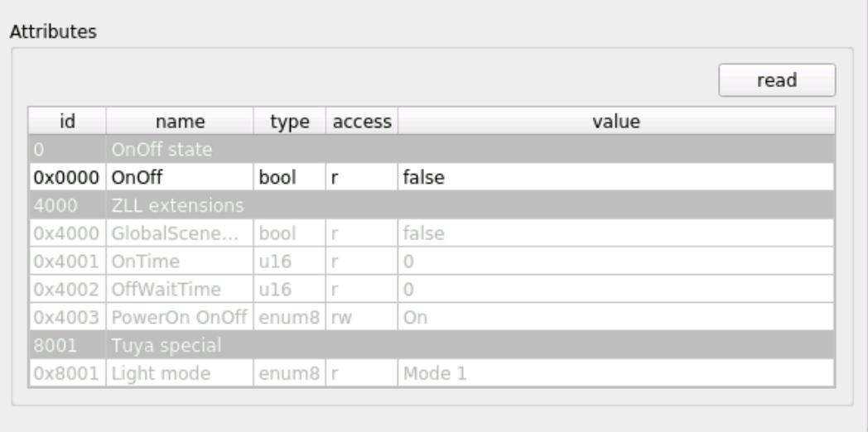Click the On value of PowerOn OnOff
The width and height of the screenshot is (868, 432).
[616, 317]
